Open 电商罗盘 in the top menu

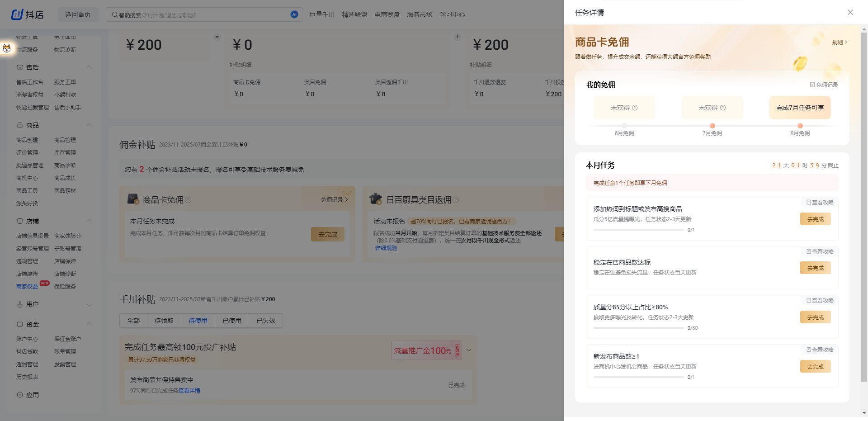pyautogui.click(x=387, y=14)
